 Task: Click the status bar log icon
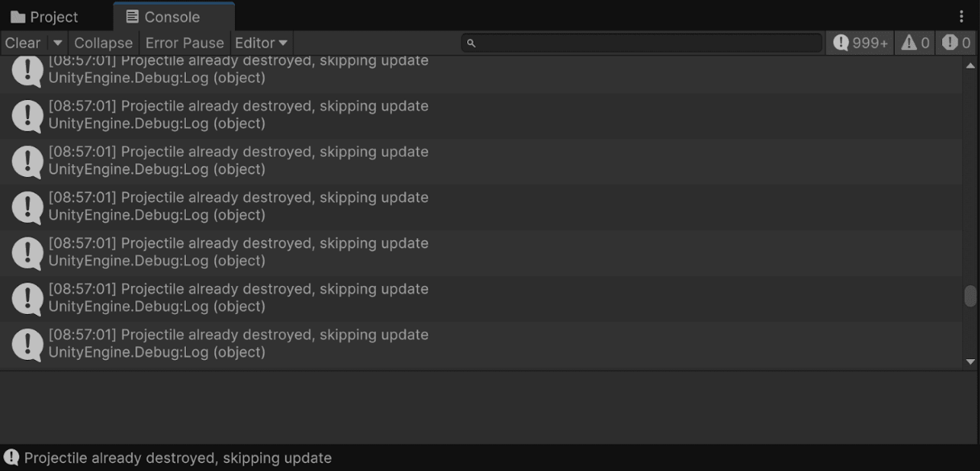[x=11, y=457]
